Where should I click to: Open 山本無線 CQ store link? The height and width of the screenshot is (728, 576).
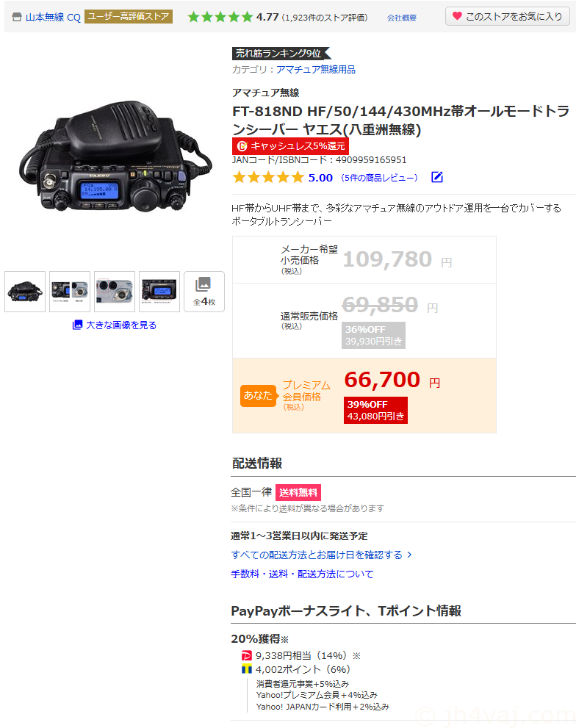53,17
